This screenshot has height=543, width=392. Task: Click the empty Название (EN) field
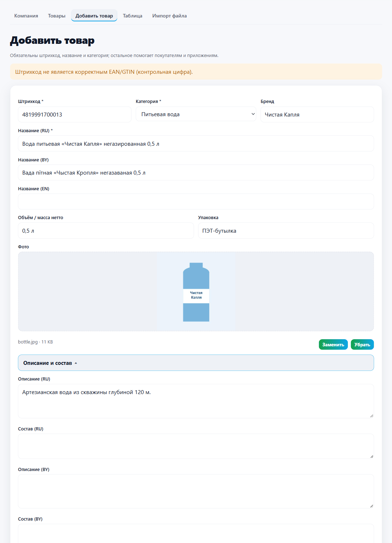pyautogui.click(x=196, y=201)
